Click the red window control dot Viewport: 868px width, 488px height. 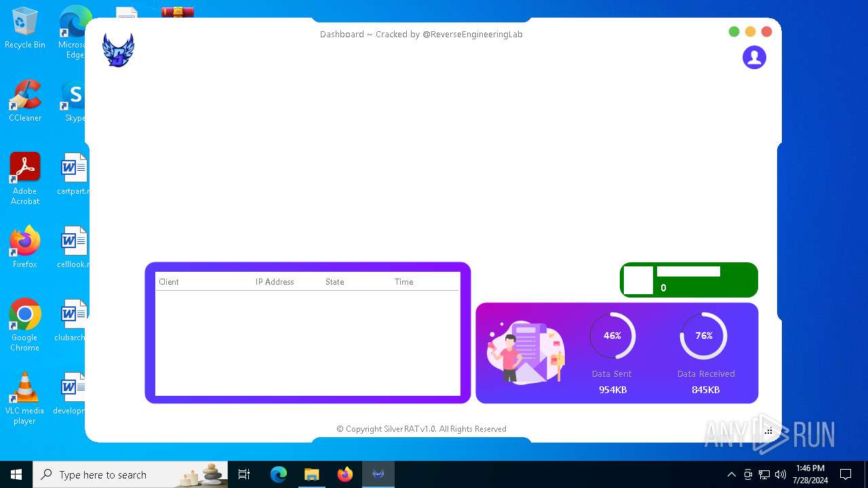[766, 32]
